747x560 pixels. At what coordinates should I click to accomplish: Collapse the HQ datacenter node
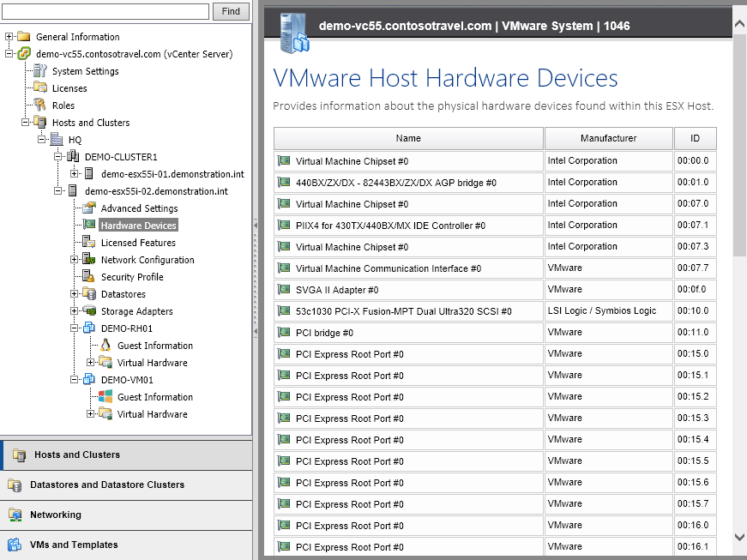pyautogui.click(x=41, y=139)
